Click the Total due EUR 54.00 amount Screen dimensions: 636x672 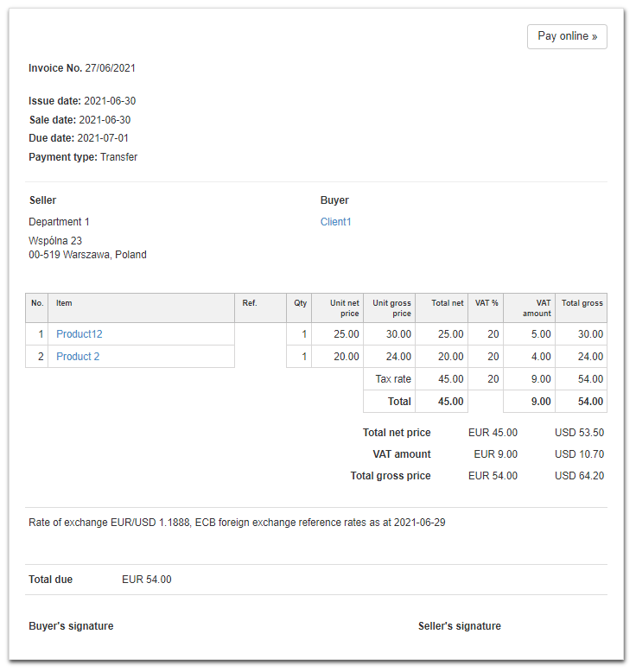click(x=147, y=580)
